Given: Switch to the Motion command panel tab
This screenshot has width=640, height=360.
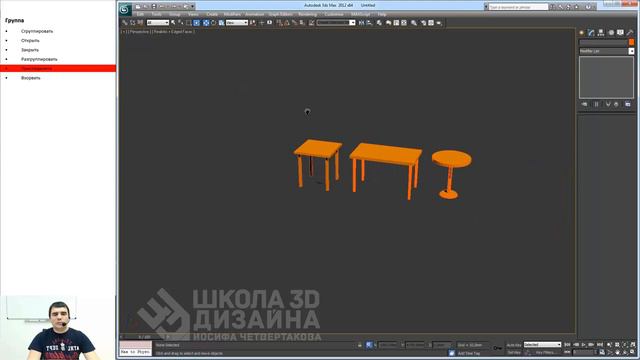Looking at the screenshot, I should click(611, 33).
